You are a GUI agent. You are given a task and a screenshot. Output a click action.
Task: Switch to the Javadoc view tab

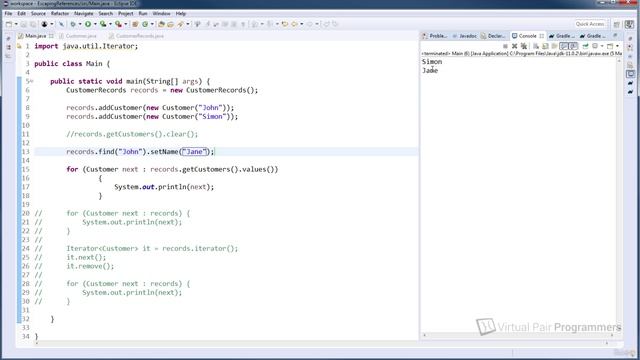pos(464,36)
